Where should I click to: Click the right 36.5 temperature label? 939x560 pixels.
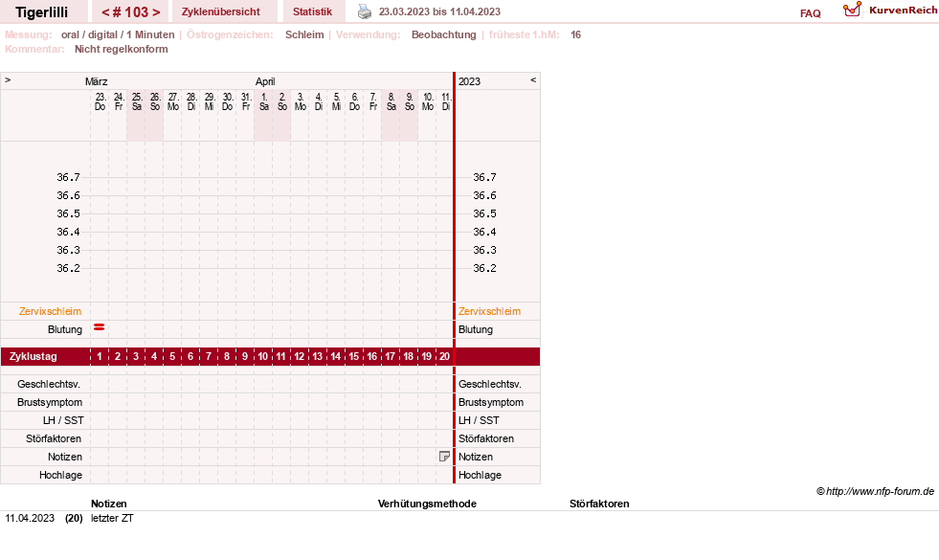[484, 213]
